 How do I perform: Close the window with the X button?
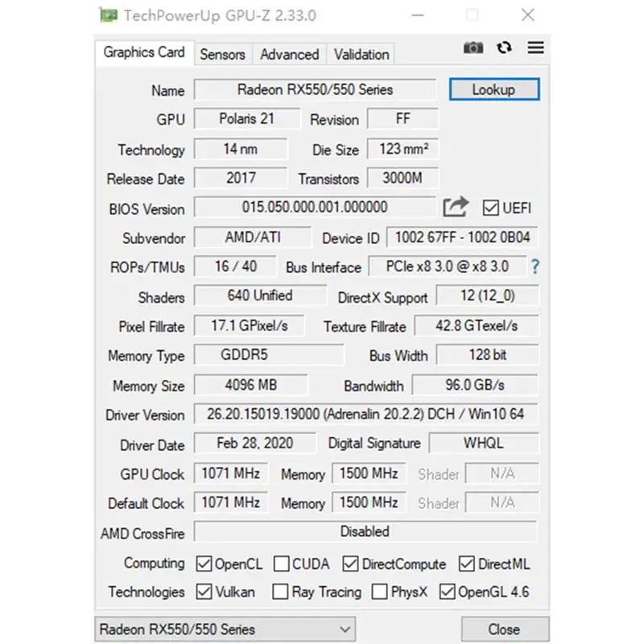pyautogui.click(x=528, y=15)
